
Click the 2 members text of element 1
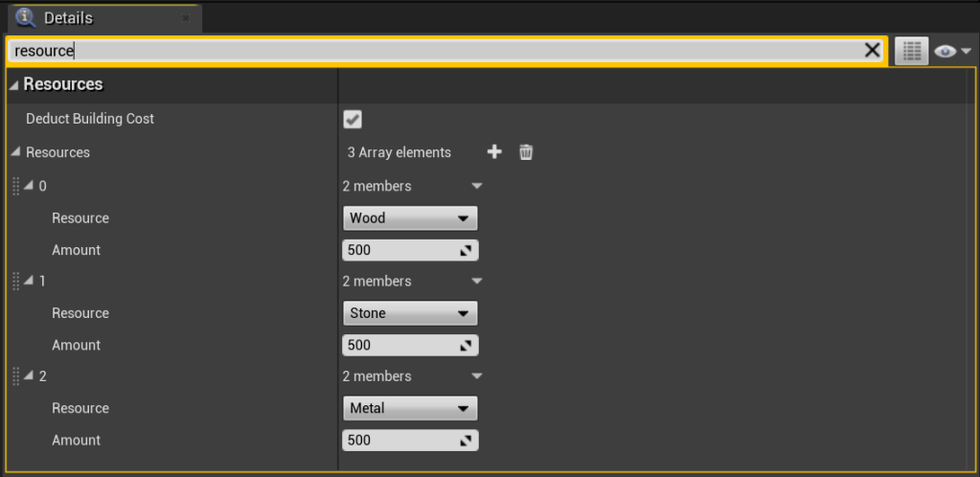pyautogui.click(x=376, y=282)
